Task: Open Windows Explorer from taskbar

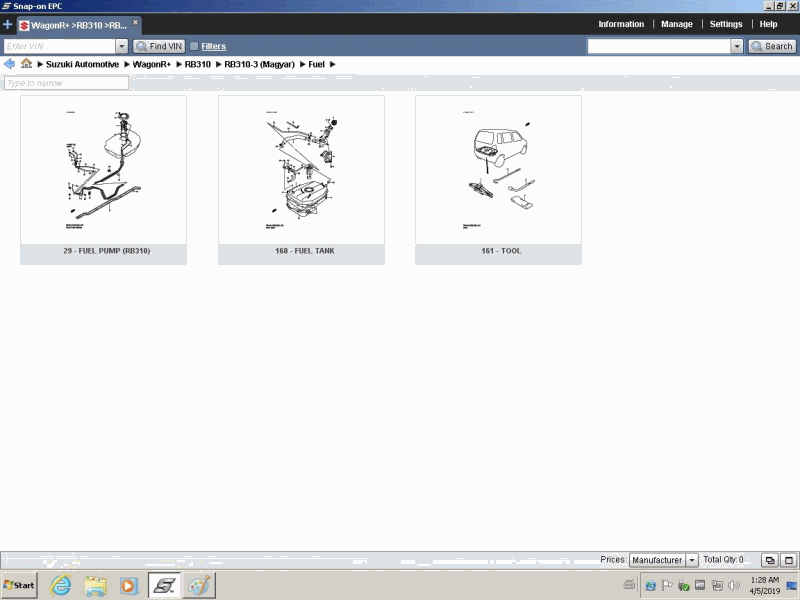Action: point(95,586)
